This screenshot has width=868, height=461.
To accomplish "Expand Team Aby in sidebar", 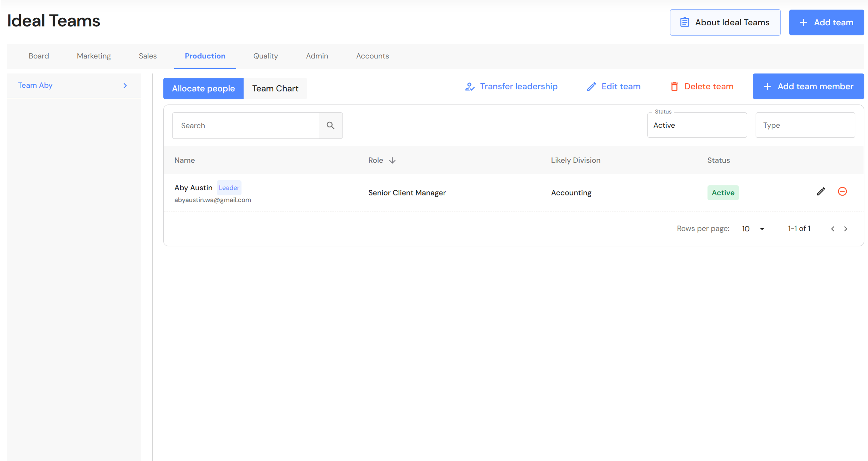I will pyautogui.click(x=125, y=86).
